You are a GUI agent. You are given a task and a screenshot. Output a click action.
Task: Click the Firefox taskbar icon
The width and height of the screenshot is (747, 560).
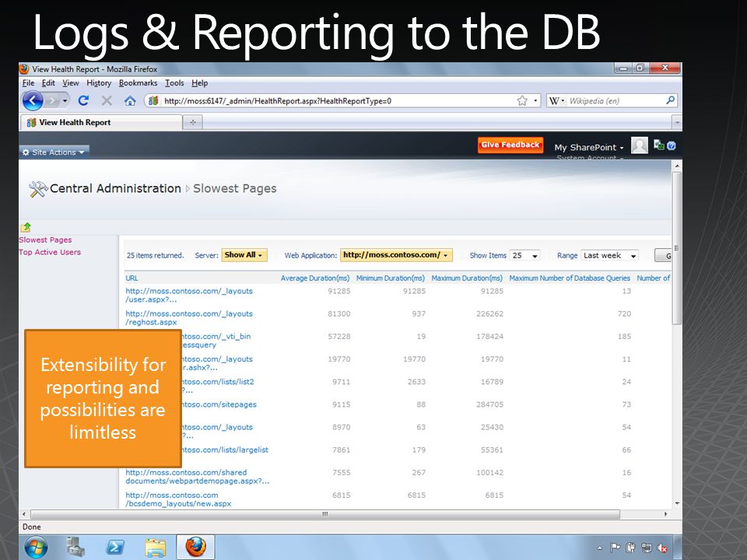point(195,547)
